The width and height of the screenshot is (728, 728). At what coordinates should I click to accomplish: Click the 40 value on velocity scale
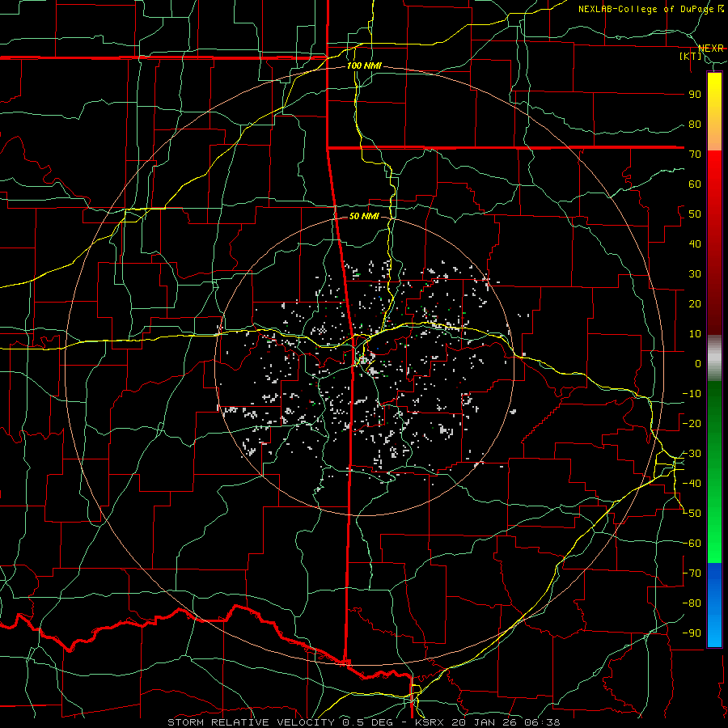[695, 244]
